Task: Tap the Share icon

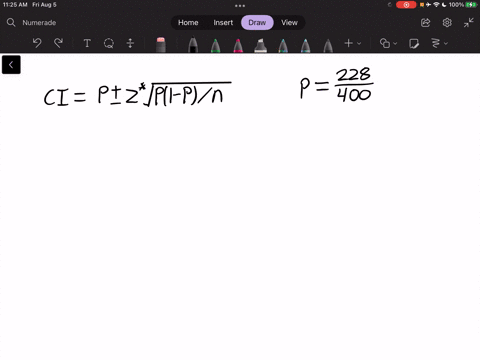Action: point(426,23)
